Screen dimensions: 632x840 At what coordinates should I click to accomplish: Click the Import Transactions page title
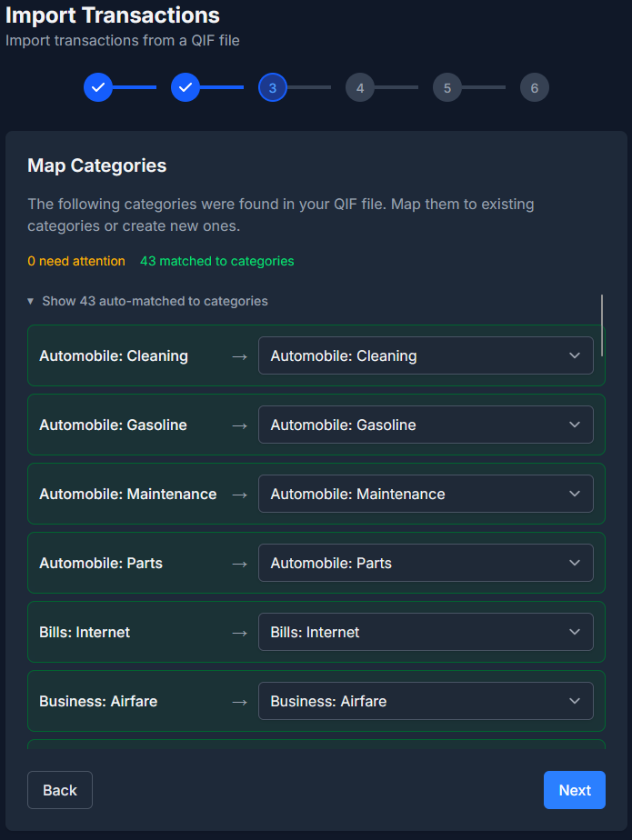point(113,15)
